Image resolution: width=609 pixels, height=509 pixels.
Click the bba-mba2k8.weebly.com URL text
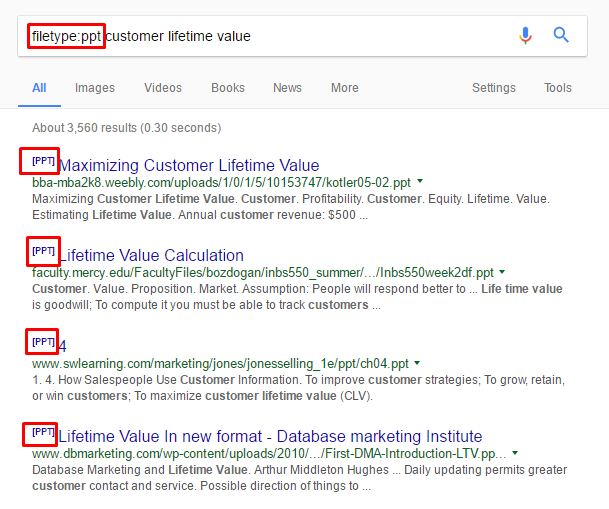[221, 182]
